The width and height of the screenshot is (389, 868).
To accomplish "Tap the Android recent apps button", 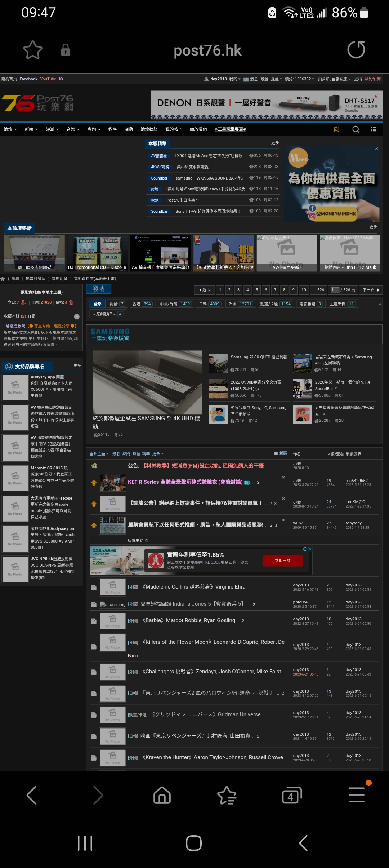I will (x=85, y=843).
